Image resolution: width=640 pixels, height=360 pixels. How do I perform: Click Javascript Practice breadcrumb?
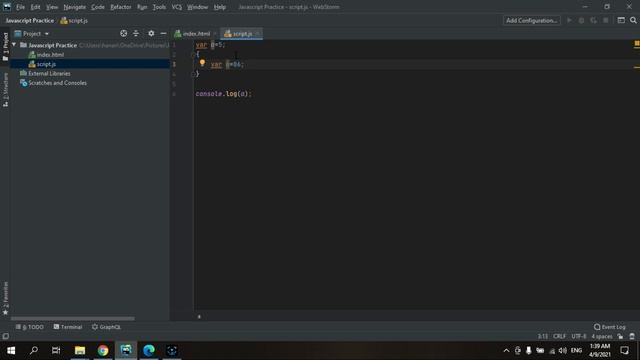(30, 20)
